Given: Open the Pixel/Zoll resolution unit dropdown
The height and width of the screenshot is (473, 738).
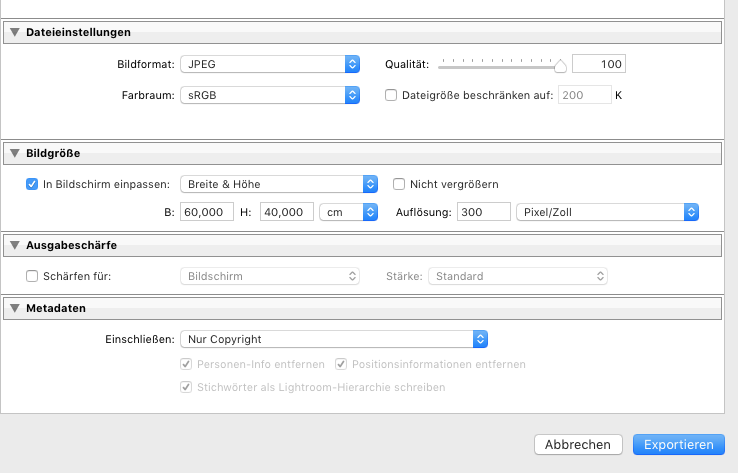Looking at the screenshot, I should [606, 212].
